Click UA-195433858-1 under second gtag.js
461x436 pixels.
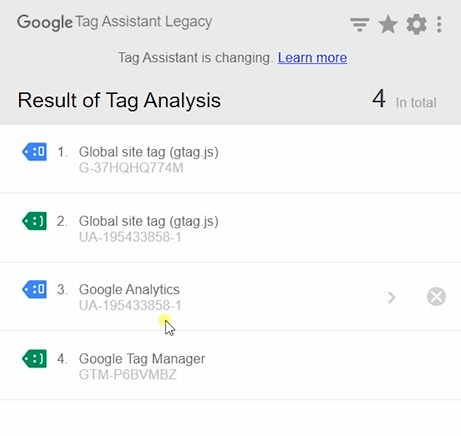pos(130,237)
